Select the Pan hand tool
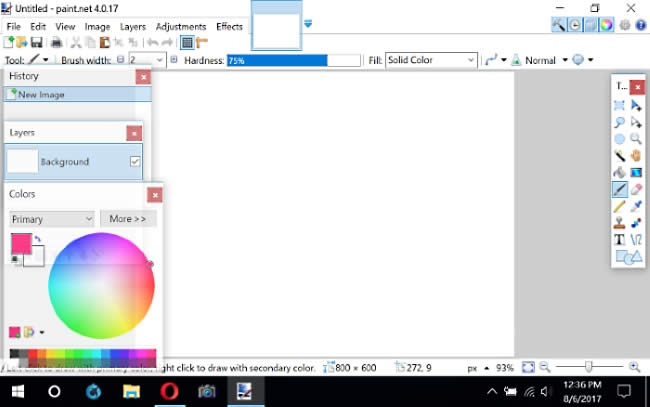Screen dimensions: 650x407 pyautogui.click(x=636, y=155)
